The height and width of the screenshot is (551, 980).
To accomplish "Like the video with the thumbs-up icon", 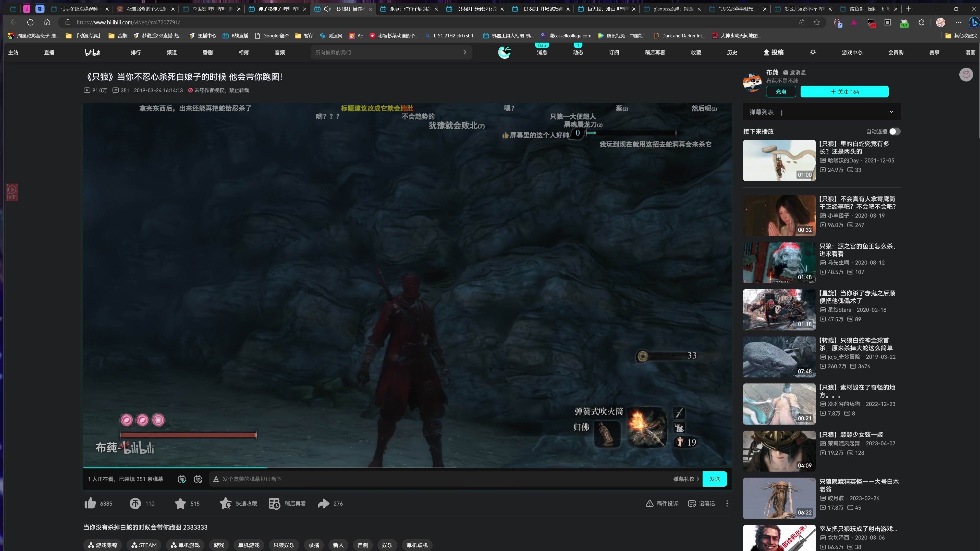I will click(x=90, y=503).
